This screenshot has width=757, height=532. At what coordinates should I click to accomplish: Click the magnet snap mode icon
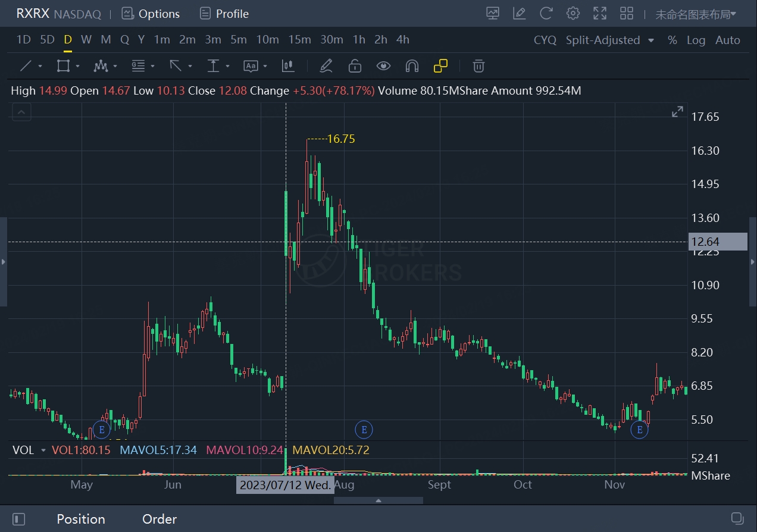[x=412, y=66]
